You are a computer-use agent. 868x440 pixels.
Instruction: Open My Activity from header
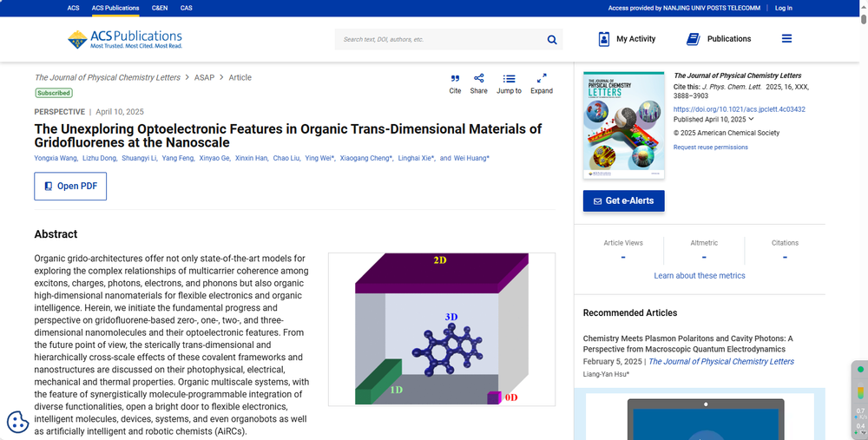pos(627,39)
